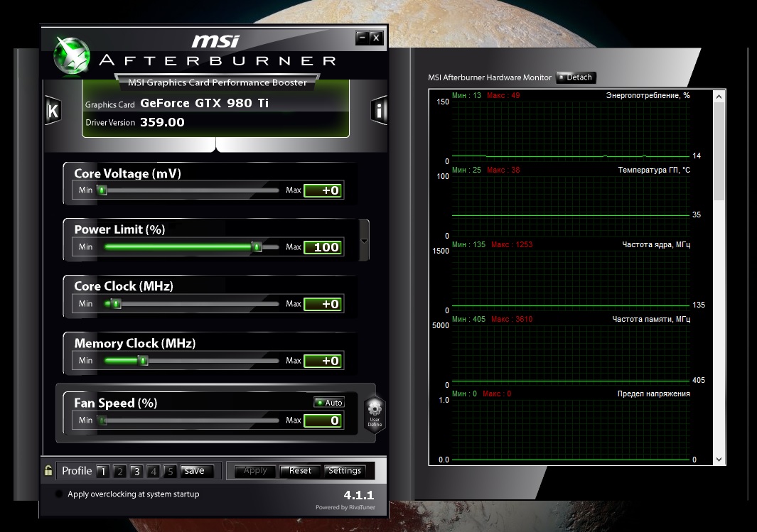Click the Core Clock slider handle
Viewport: 757px width, 532px height.
click(x=116, y=304)
